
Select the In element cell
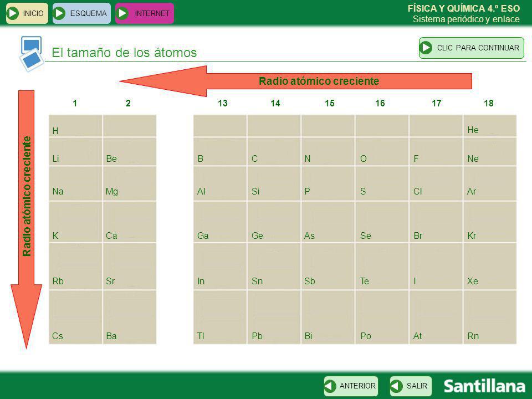click(220, 267)
